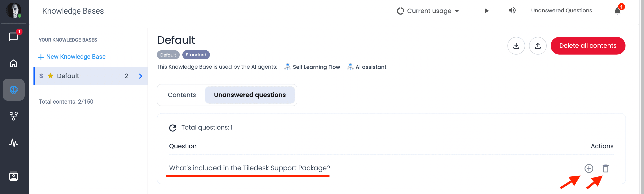Refresh the total questions list
This screenshot has height=194, width=644.
coord(173,128)
